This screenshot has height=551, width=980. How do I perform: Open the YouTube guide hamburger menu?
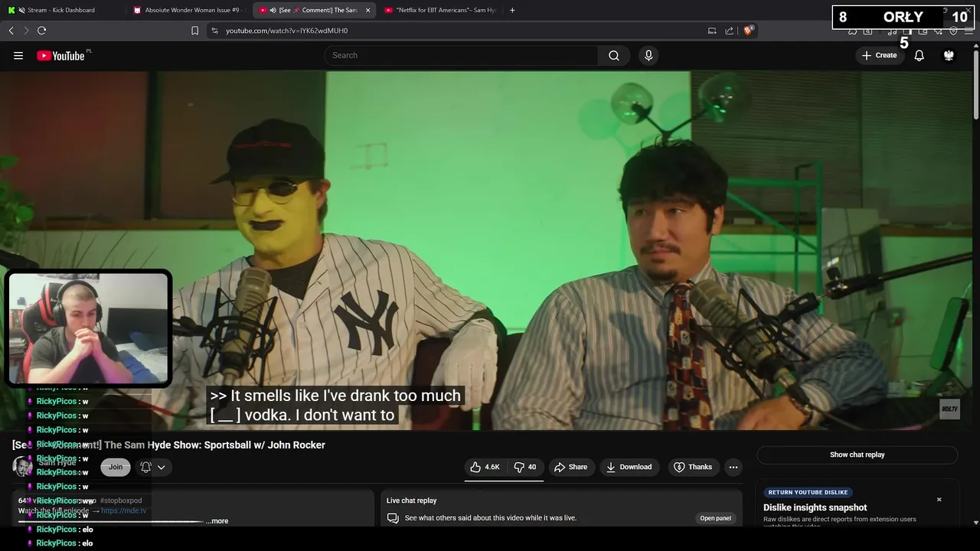tap(18, 55)
